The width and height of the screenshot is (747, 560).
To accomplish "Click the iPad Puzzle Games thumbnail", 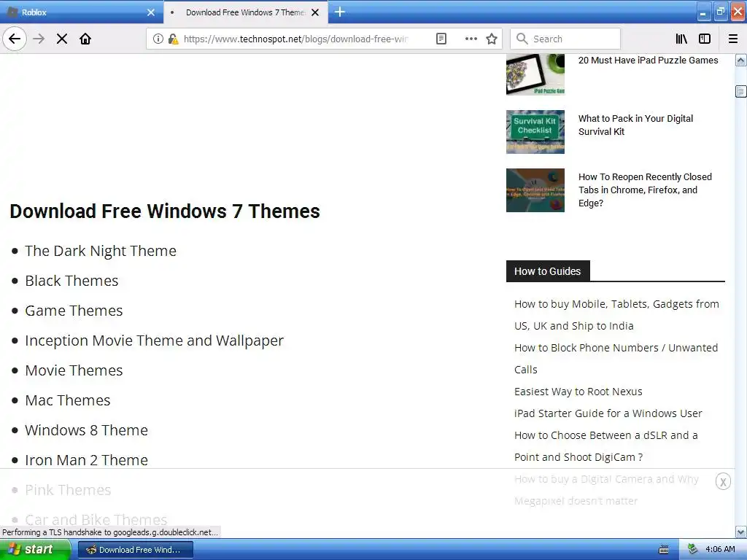I will pyautogui.click(x=535, y=74).
